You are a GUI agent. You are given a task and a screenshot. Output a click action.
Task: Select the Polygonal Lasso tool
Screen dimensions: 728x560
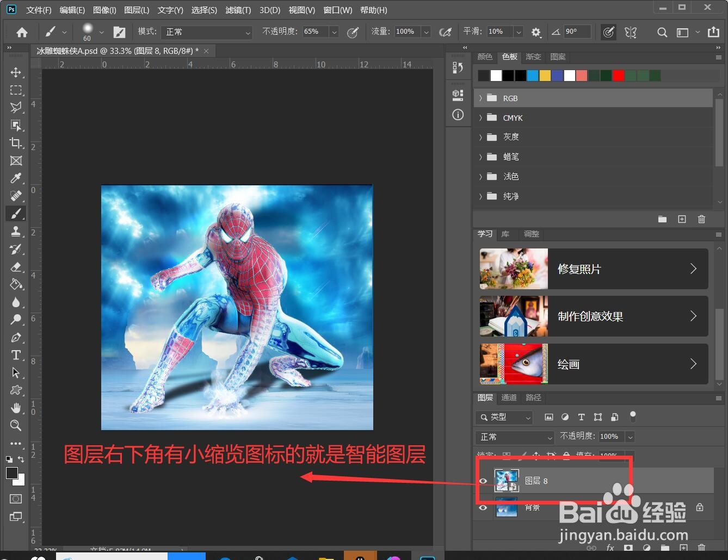pos(16,108)
